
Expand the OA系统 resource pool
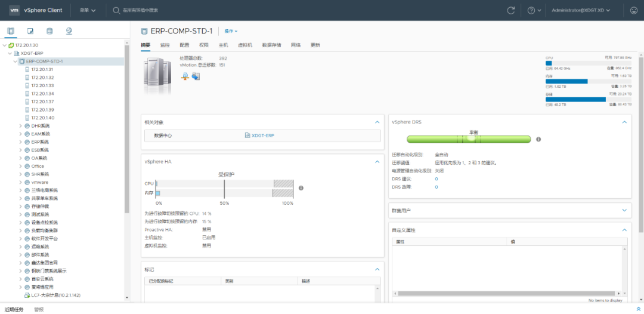click(x=20, y=158)
